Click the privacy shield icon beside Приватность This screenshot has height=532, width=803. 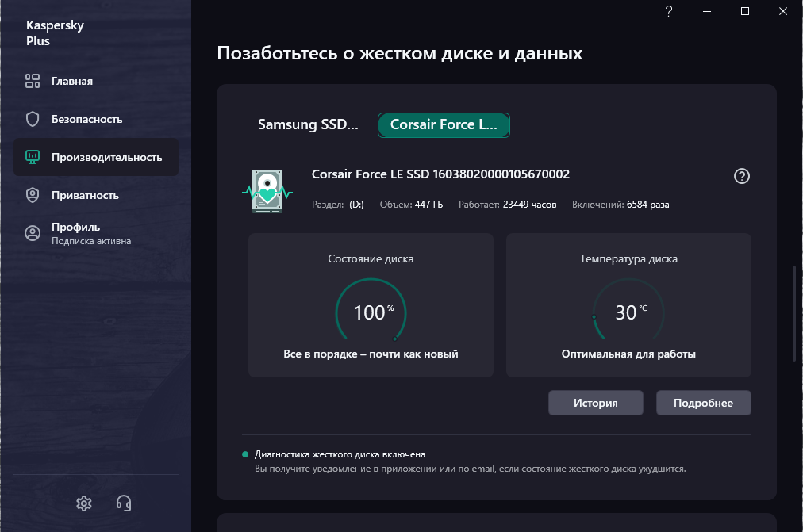[x=33, y=195]
